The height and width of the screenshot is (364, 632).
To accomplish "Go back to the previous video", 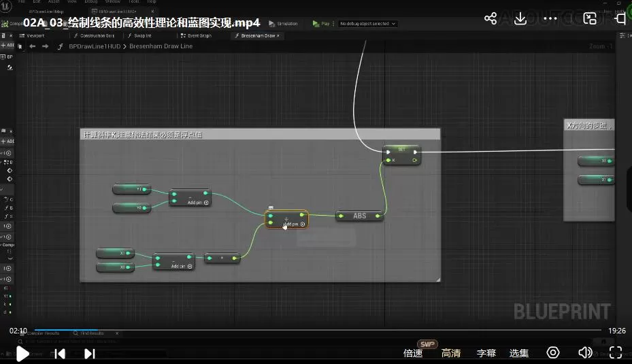I will click(60, 353).
